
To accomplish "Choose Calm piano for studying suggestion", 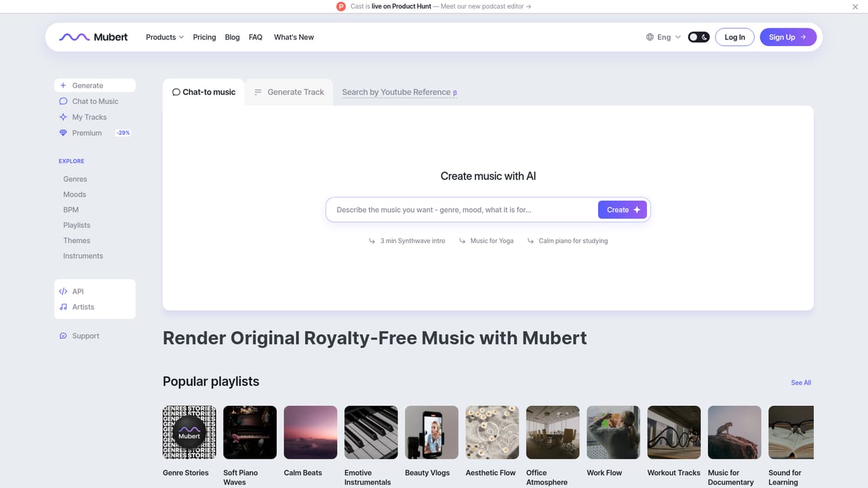I will (x=568, y=241).
